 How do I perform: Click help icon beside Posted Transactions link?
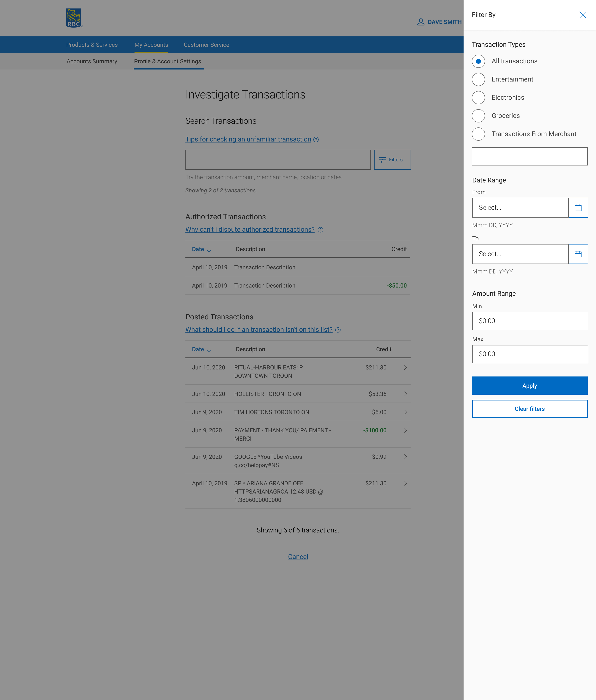pyautogui.click(x=338, y=330)
